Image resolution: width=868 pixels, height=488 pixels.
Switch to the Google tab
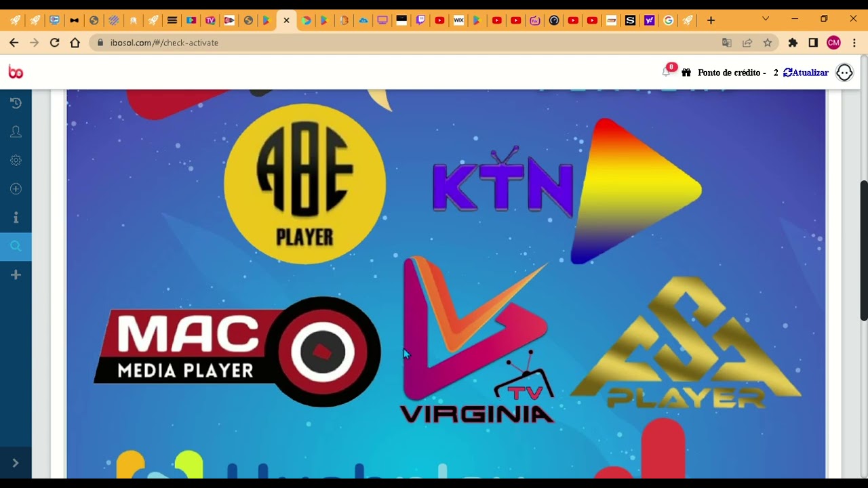[668, 20]
